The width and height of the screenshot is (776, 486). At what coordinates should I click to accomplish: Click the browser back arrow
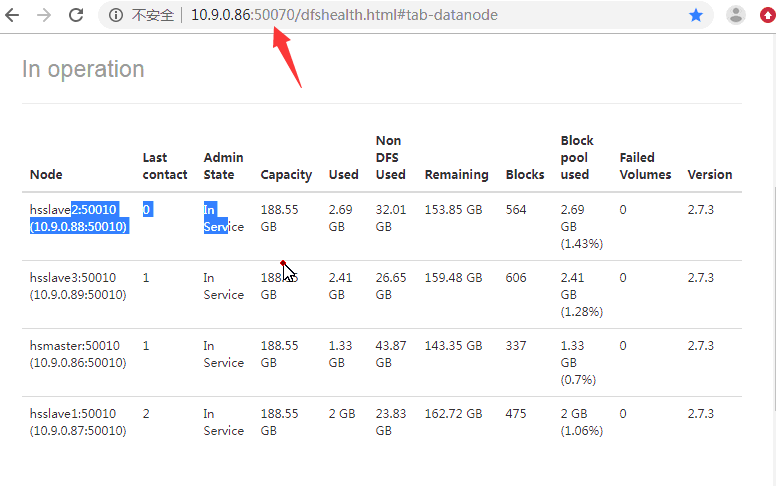(15, 15)
